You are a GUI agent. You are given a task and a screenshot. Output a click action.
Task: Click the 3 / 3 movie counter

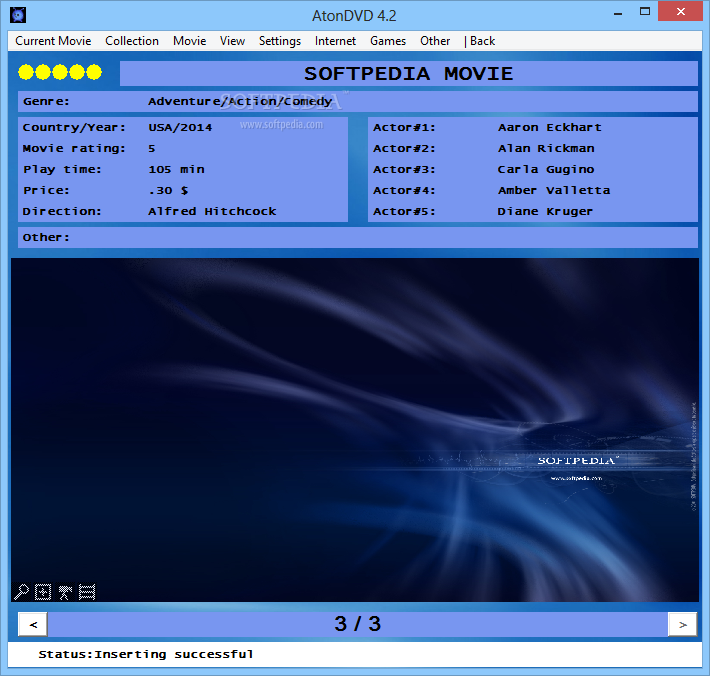pos(358,624)
